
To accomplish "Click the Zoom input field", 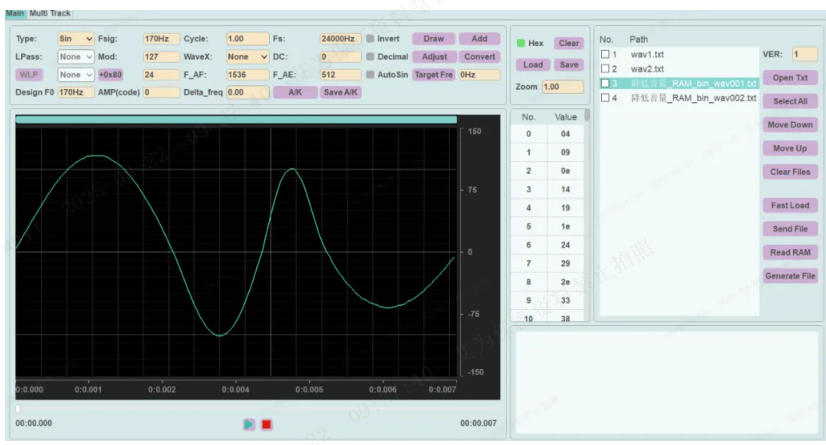I will pos(563,87).
